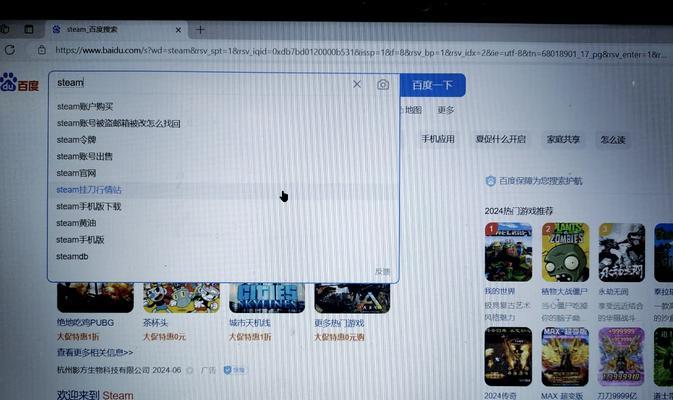The height and width of the screenshot is (400, 673).
Task: Select the 手机应用 filter chip
Action: (438, 139)
